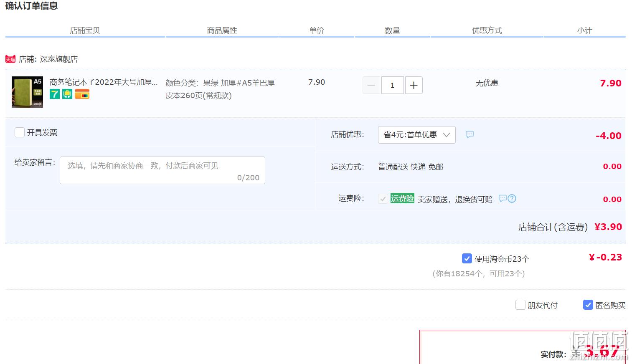This screenshot has width=632, height=364.
Task: Open the shipping insurance chat bubble icon
Action: coord(503,198)
